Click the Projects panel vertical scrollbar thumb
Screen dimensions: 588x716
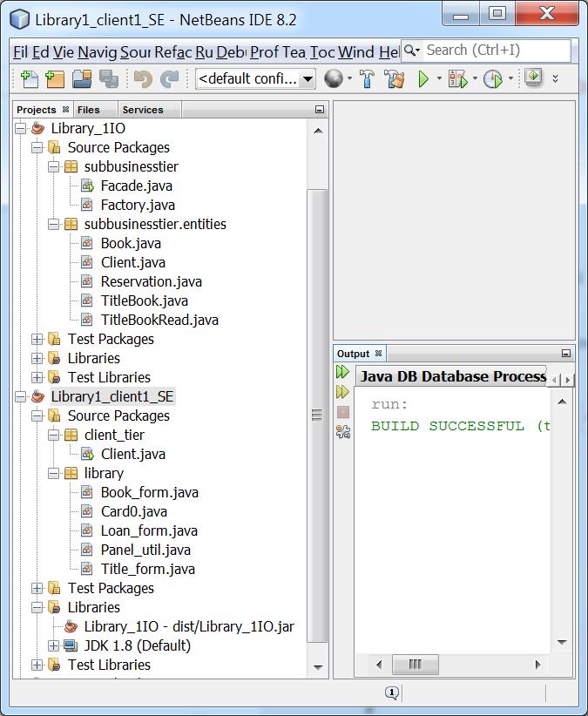click(317, 415)
